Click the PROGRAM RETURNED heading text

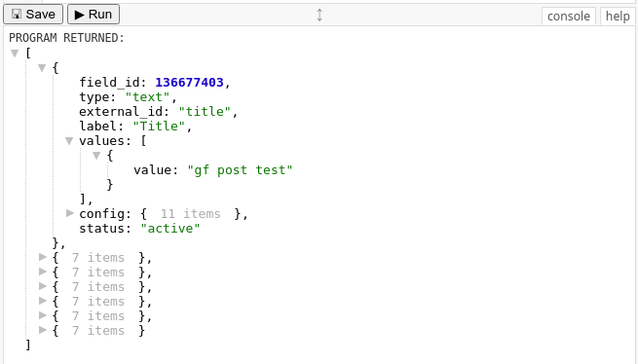[66, 38]
